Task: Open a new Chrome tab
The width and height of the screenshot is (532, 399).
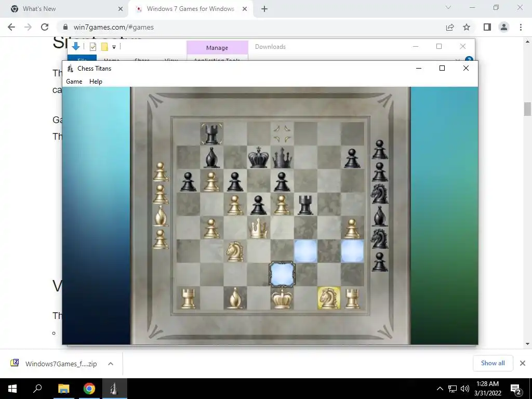Action: (x=264, y=9)
